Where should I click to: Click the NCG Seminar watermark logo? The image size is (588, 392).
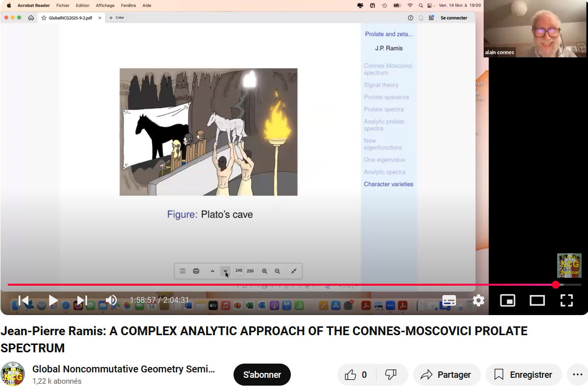(x=569, y=266)
